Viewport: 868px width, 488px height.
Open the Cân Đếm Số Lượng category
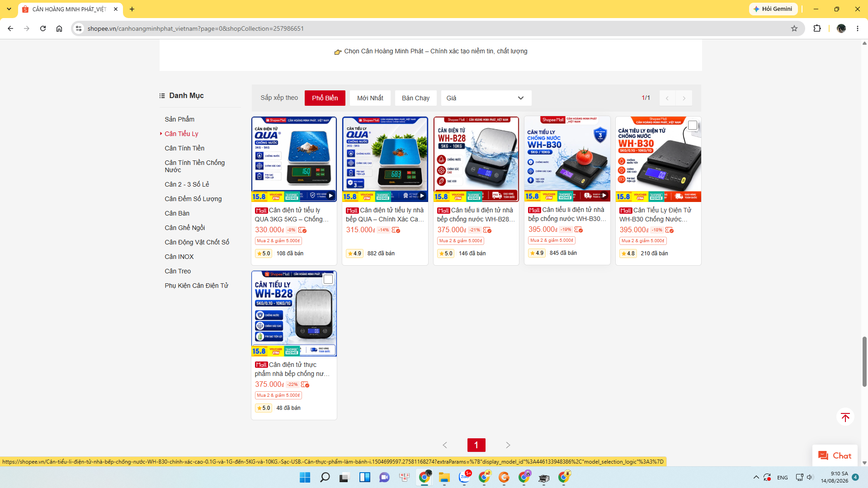[193, 199]
